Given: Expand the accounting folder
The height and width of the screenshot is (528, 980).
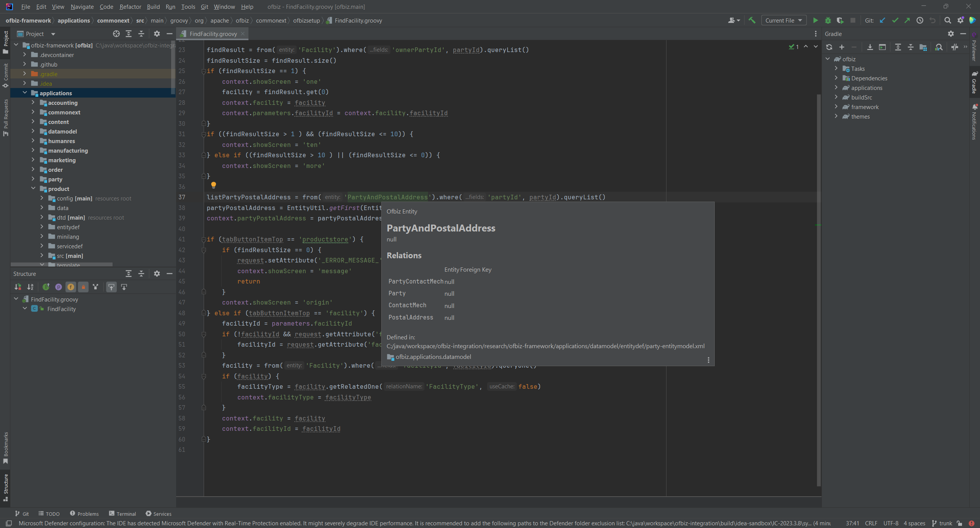Looking at the screenshot, I should [33, 103].
